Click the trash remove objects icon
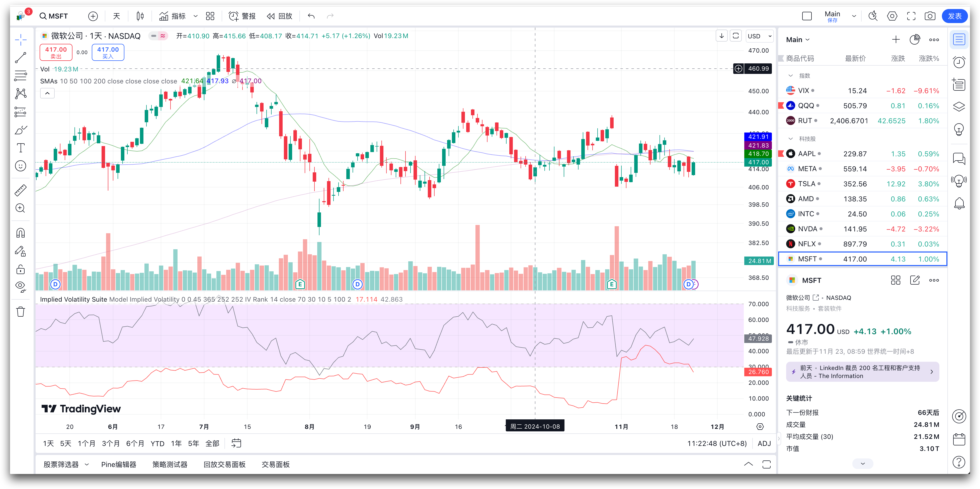980x489 pixels. tap(21, 312)
